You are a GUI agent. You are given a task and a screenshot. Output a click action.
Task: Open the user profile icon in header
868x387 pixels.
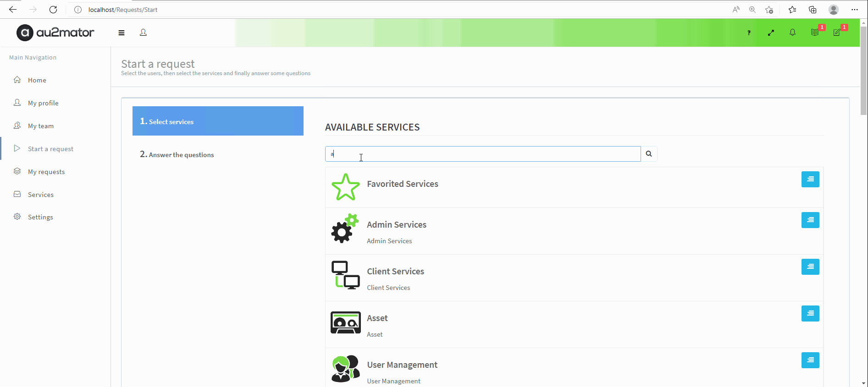click(143, 33)
